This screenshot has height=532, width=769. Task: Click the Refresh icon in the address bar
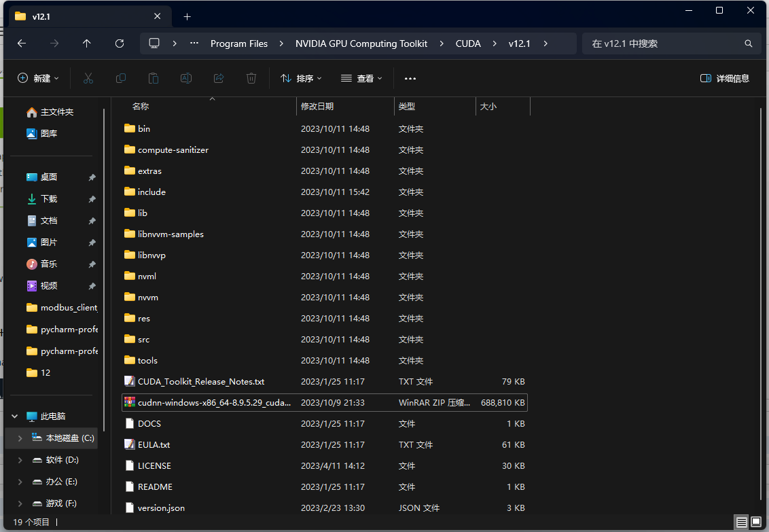click(119, 43)
